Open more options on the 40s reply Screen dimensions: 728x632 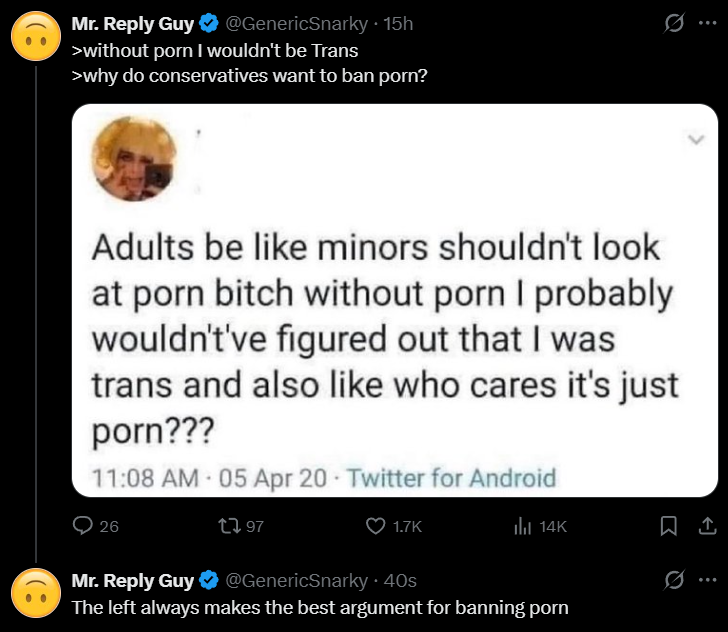[x=706, y=581]
